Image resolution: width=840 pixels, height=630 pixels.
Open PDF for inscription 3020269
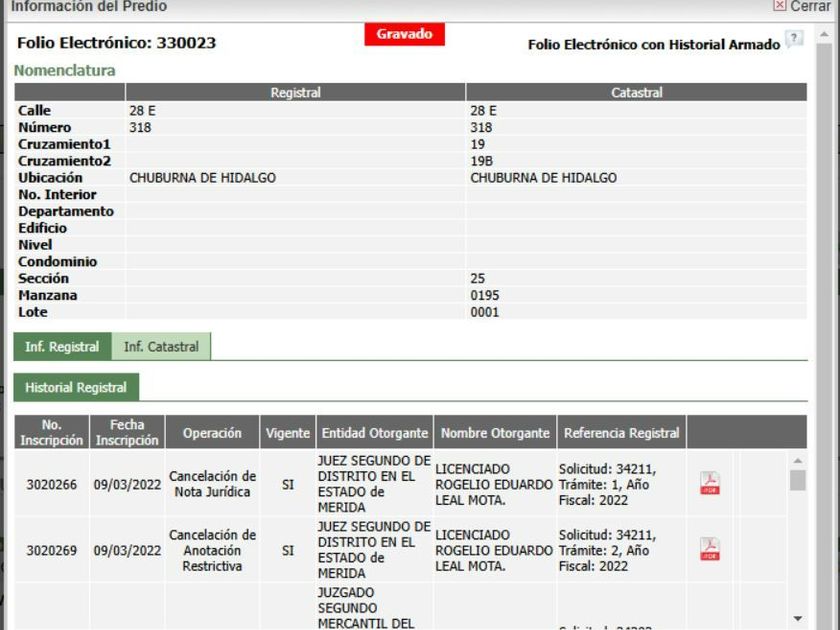coord(710,550)
